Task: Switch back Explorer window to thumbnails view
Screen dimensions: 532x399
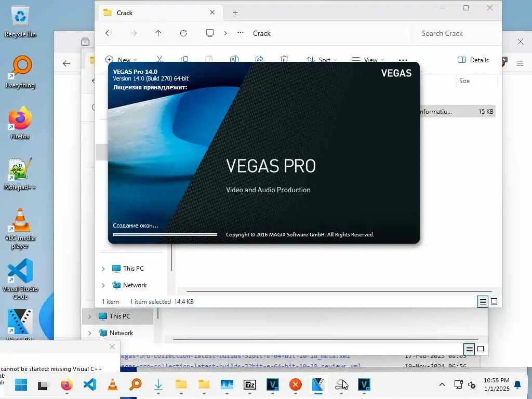Action: tap(481, 349)
